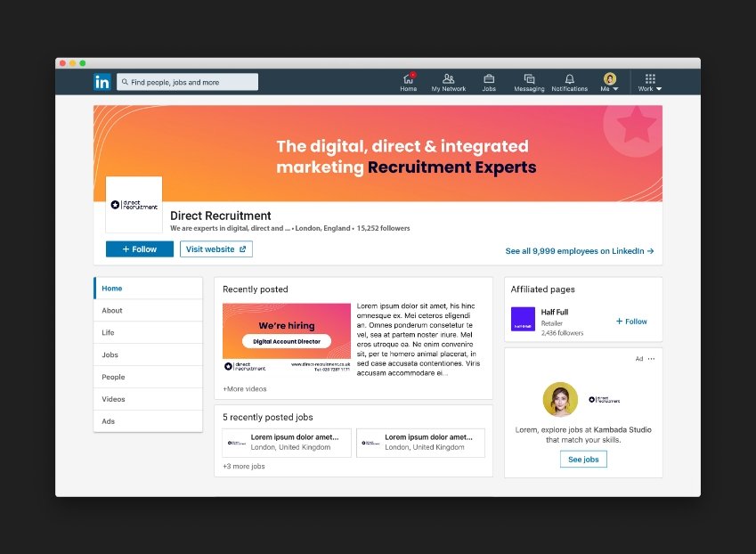The image size is (756, 554).
Task: Click the 5 recently posted jobs heading
Action: point(268,417)
